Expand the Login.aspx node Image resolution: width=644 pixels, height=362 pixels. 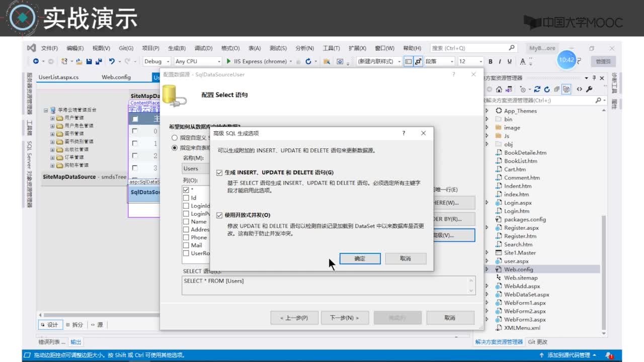point(487,203)
